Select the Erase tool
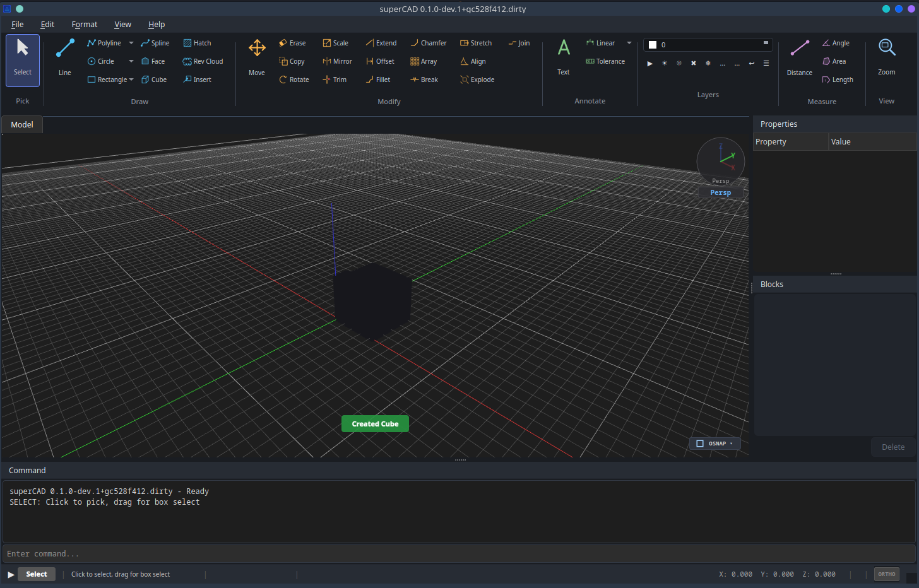This screenshot has width=919, height=588. 293,43
